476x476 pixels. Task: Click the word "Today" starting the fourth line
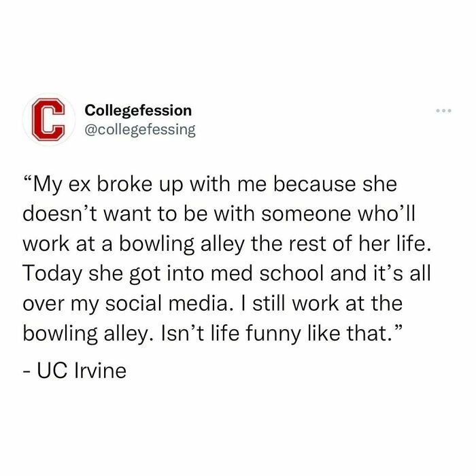tap(52, 274)
